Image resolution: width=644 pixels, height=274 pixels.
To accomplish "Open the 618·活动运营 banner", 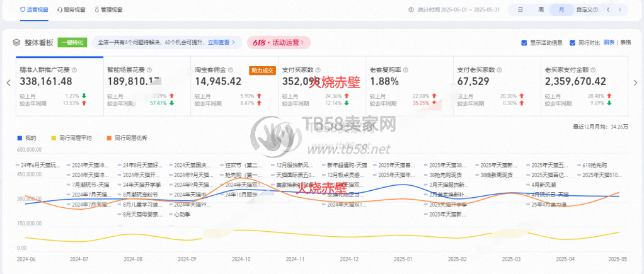I will tap(279, 42).
